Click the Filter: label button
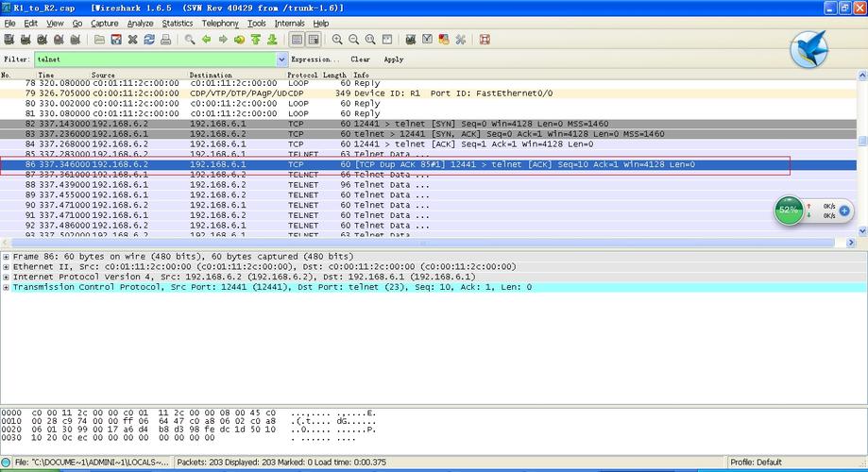The width and height of the screenshot is (868, 472). (x=16, y=59)
